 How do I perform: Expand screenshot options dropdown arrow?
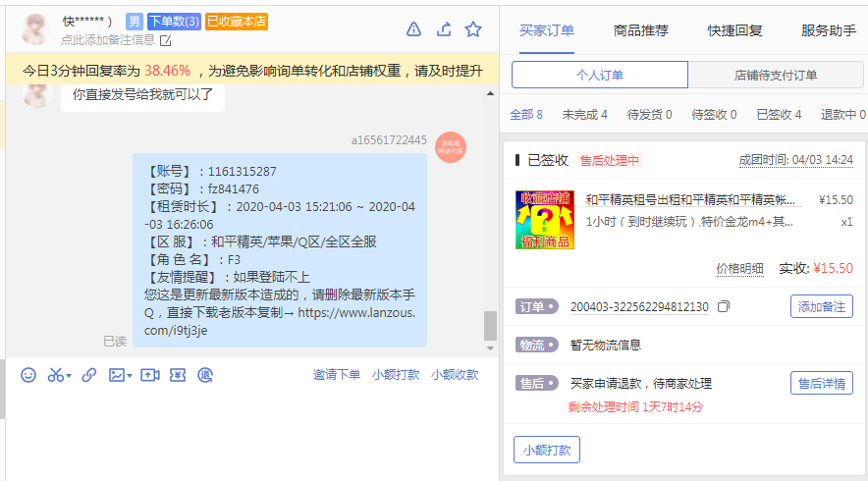(x=69, y=376)
